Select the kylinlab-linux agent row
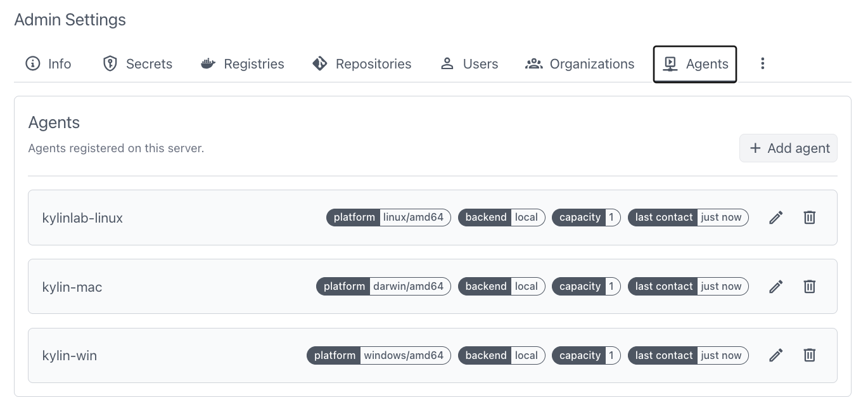 coord(433,218)
